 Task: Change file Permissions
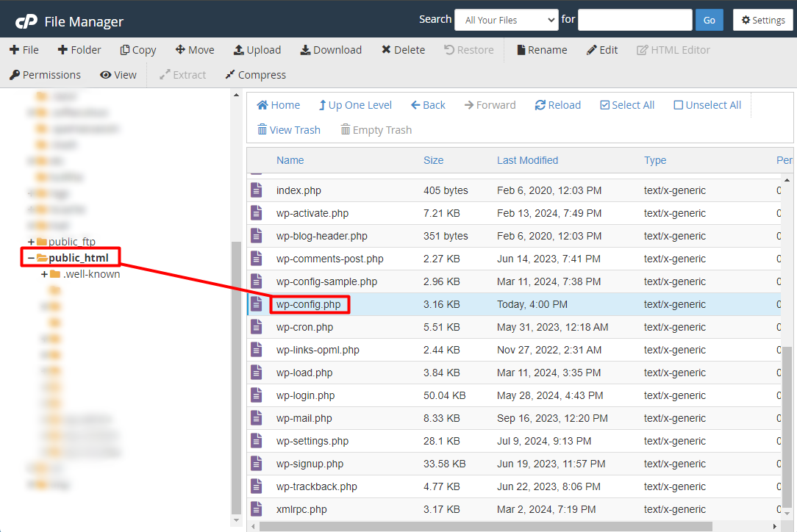[x=46, y=75]
